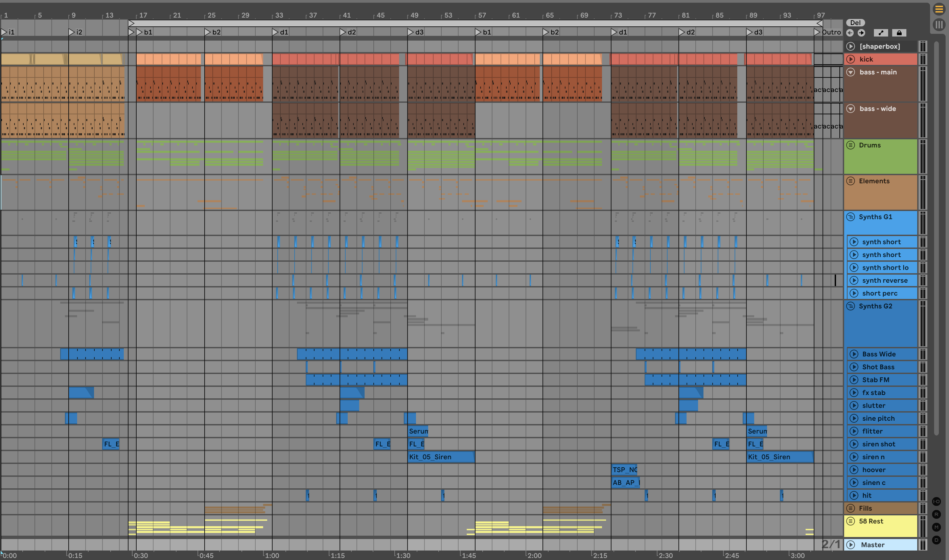Fold the bass - wide track
This screenshot has height=560, width=949.
coord(851,108)
